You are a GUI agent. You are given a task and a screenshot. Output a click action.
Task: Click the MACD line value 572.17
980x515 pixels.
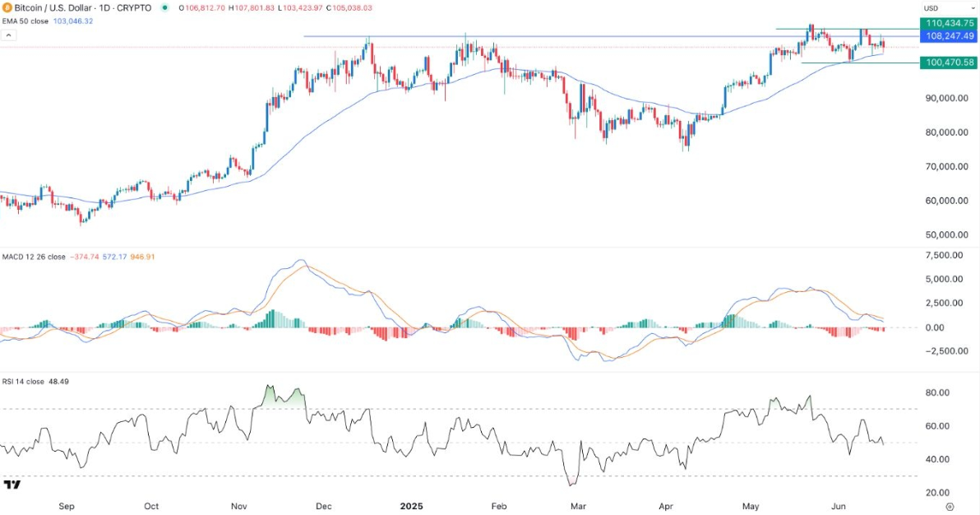114,257
